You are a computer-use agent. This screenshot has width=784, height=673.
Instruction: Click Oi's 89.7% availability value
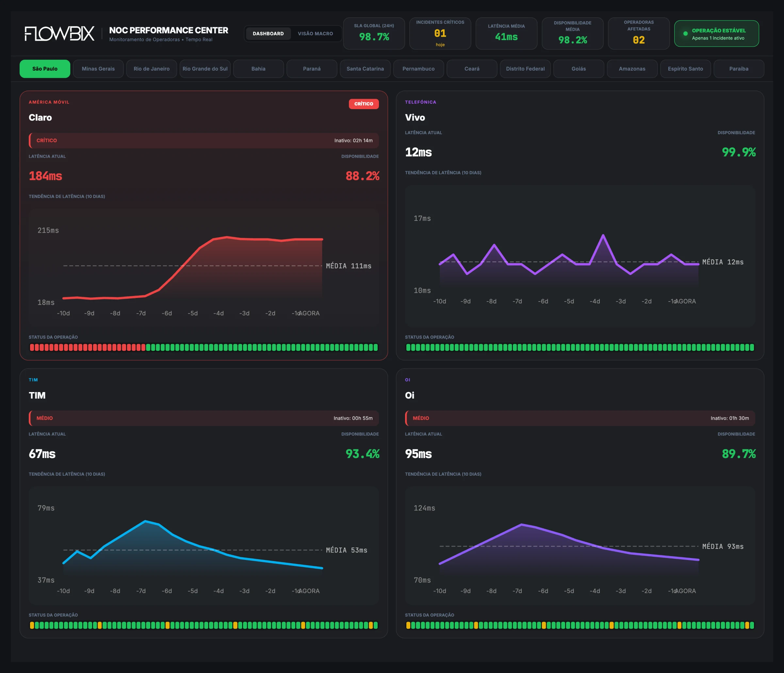(739, 454)
